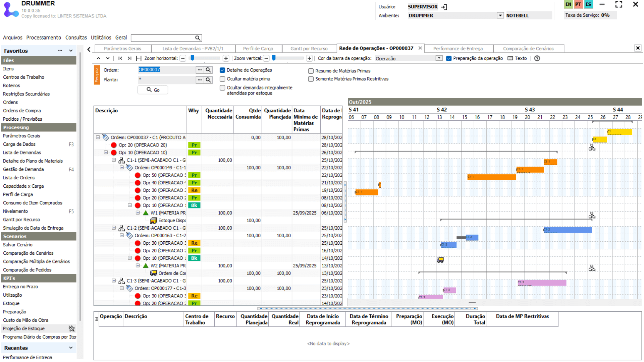The height and width of the screenshot is (362, 644).
Task: Open the help question mark icon
Action: 537,58
